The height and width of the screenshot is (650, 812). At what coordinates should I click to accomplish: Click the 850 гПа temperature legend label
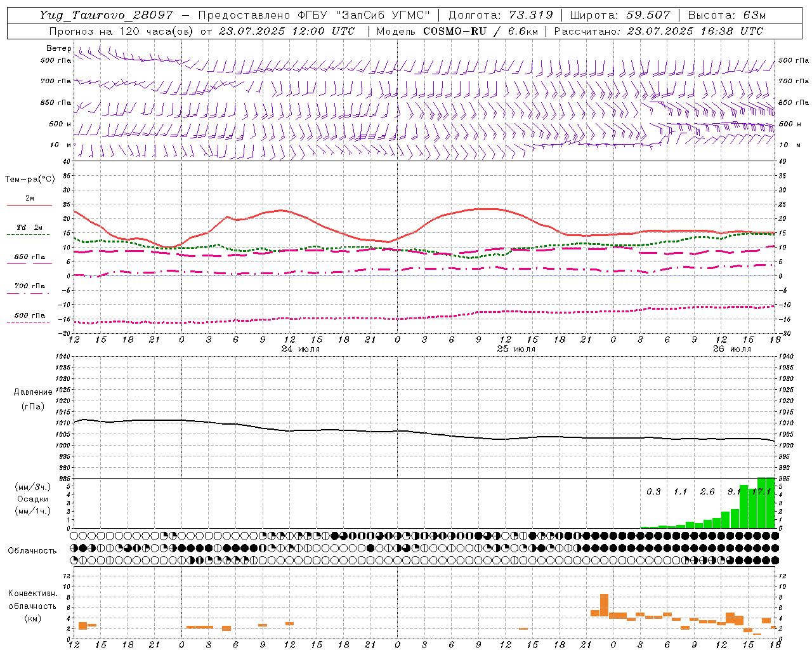[x=30, y=257]
